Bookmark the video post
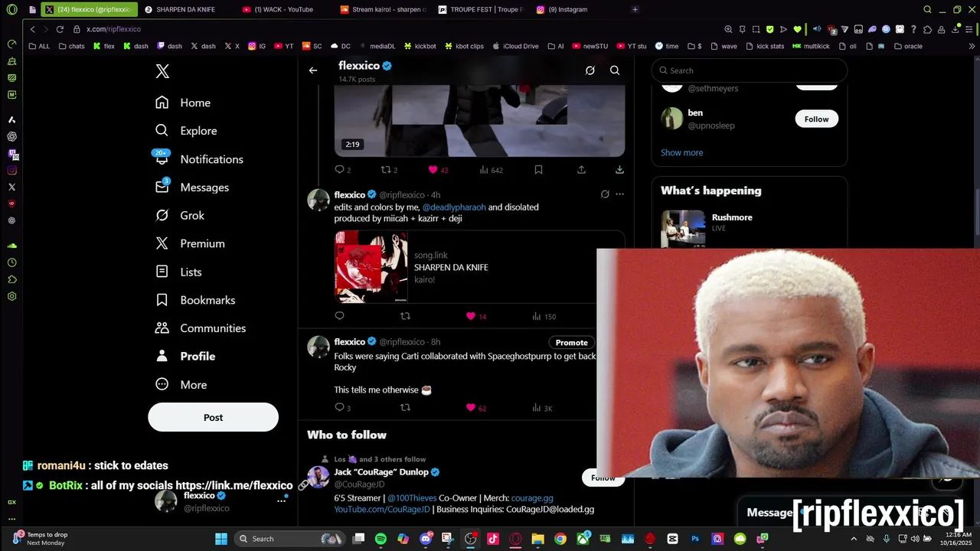 click(x=538, y=170)
